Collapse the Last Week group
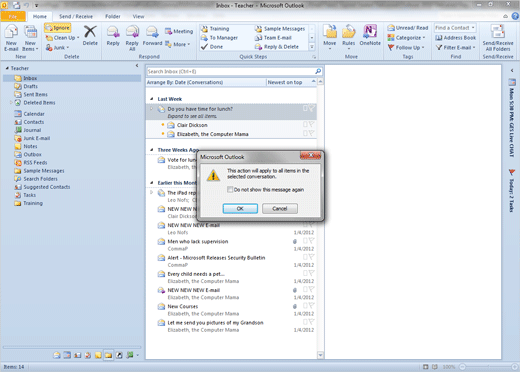Screen dimensions: 520x372 coord(152,99)
